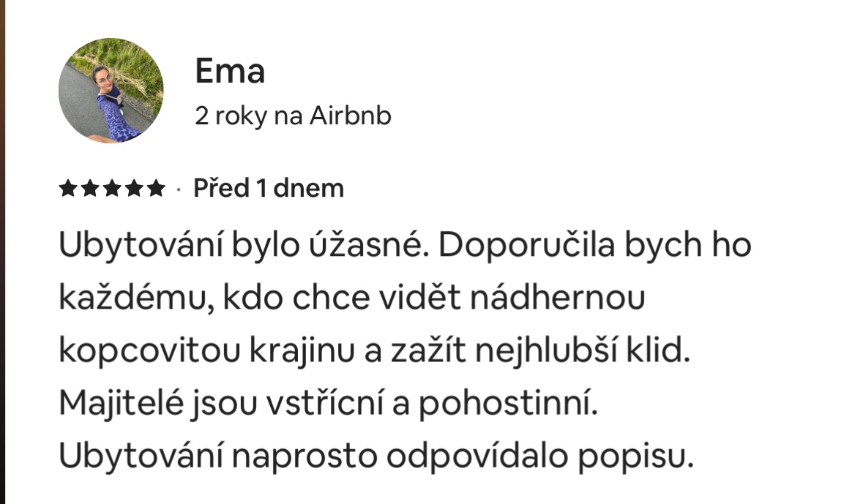This screenshot has width=863, height=504.
Task: Click the word 'Airbnb' under the name
Action: tap(350, 116)
